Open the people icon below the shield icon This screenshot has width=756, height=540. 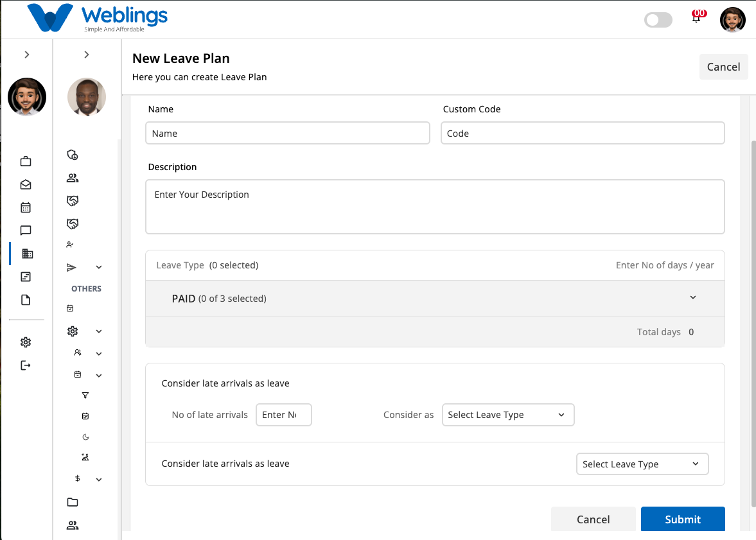[x=73, y=178]
